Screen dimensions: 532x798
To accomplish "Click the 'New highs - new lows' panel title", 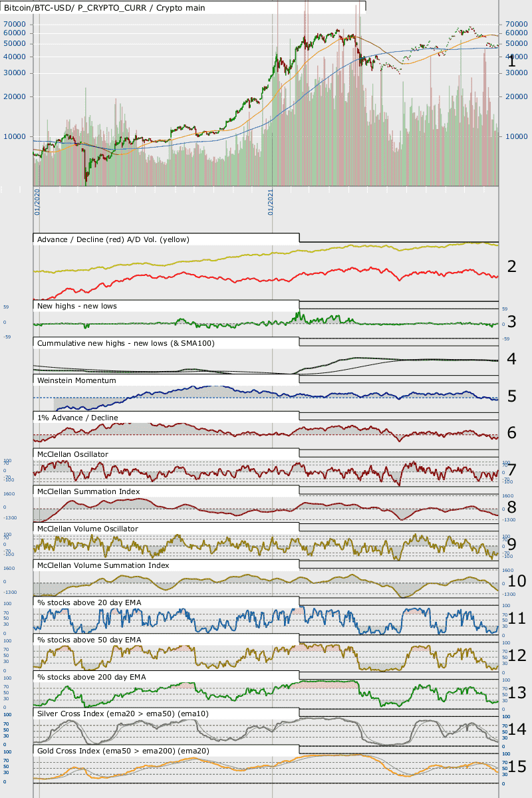I will (78, 306).
